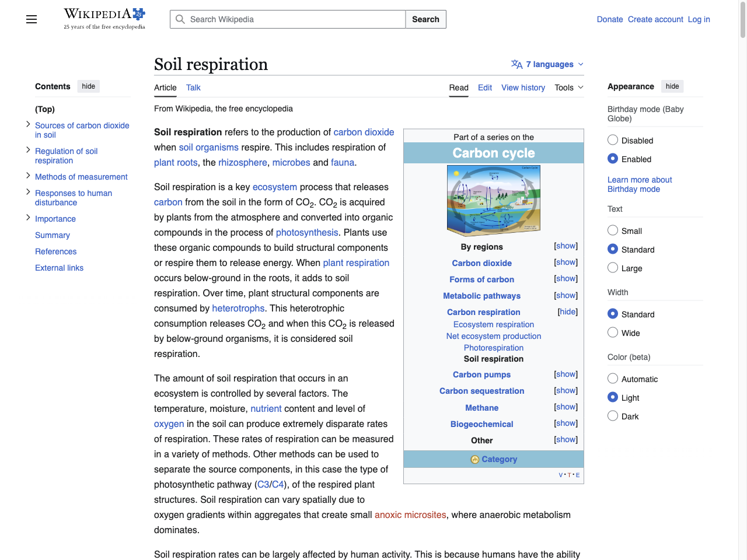Expand the Importance section in Contents

(x=27, y=217)
